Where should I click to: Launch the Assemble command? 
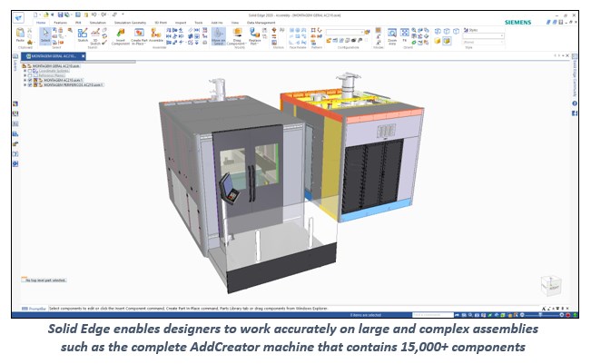[155, 35]
